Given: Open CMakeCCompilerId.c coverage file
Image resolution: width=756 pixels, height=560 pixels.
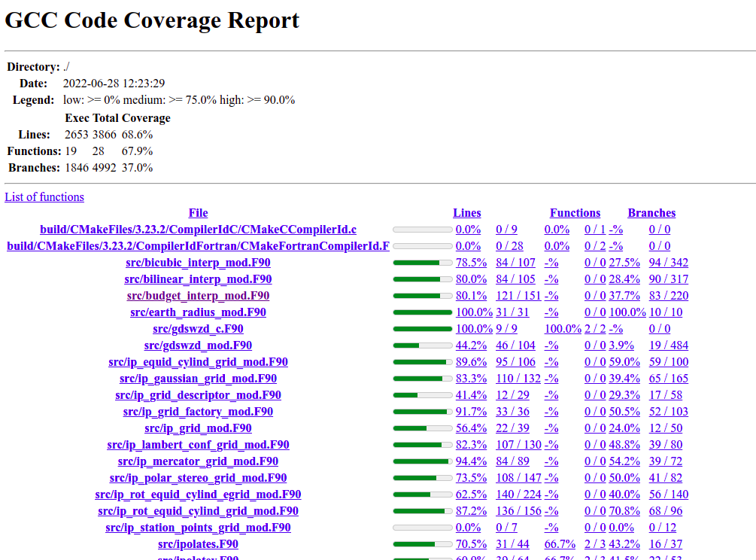Looking at the screenshot, I should click(x=198, y=230).
